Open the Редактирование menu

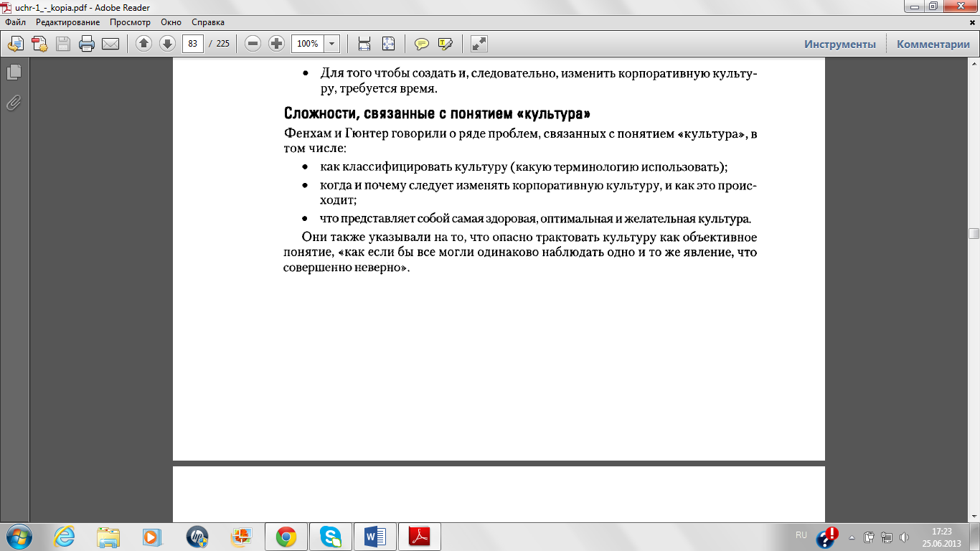click(68, 22)
